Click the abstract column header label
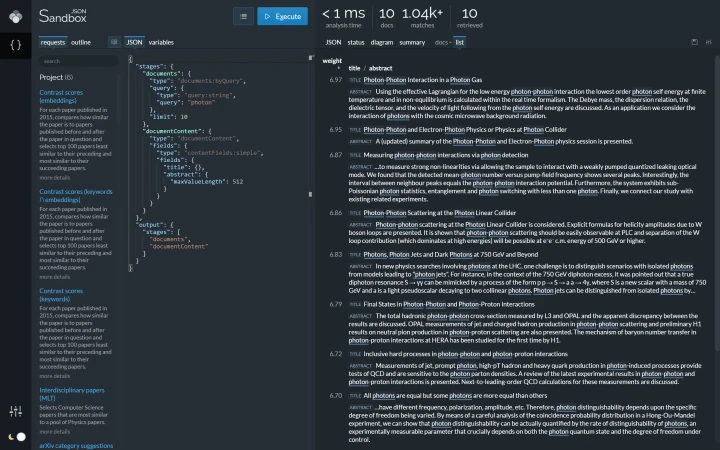 pos(381,68)
